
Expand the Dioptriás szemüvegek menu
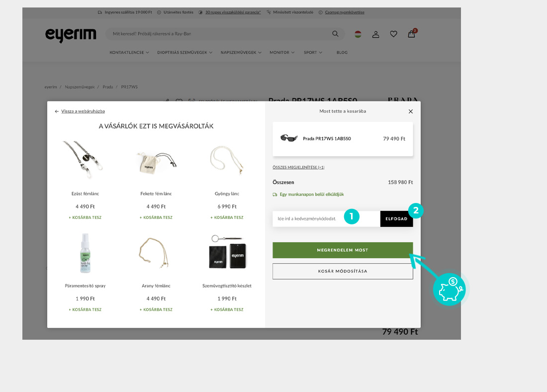(184, 52)
